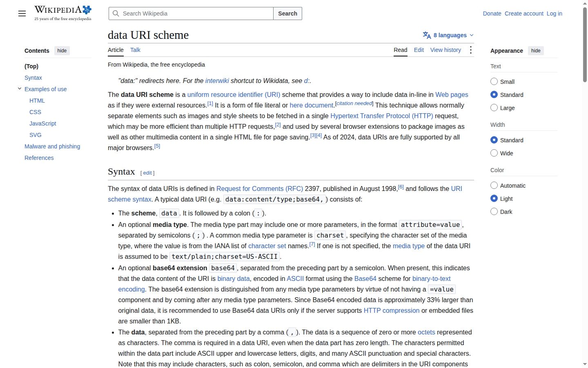The image size is (588, 368).
Task: Select Wide page width
Action: click(x=494, y=153)
